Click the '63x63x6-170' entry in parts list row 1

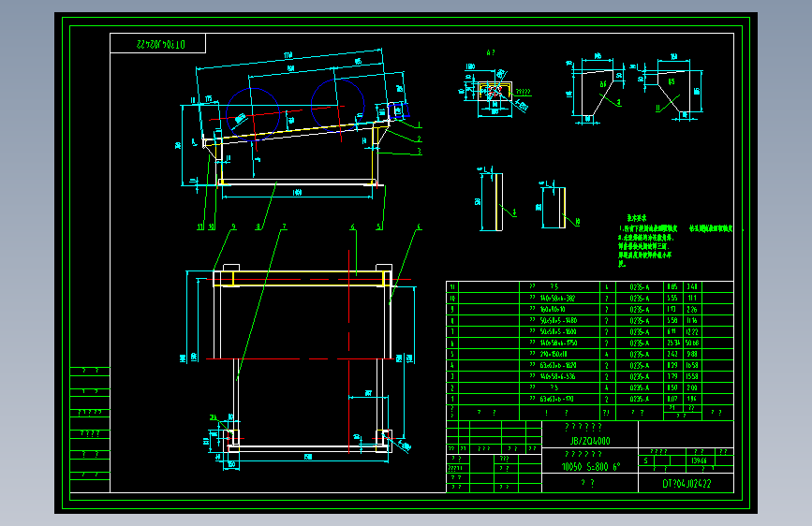coord(556,399)
